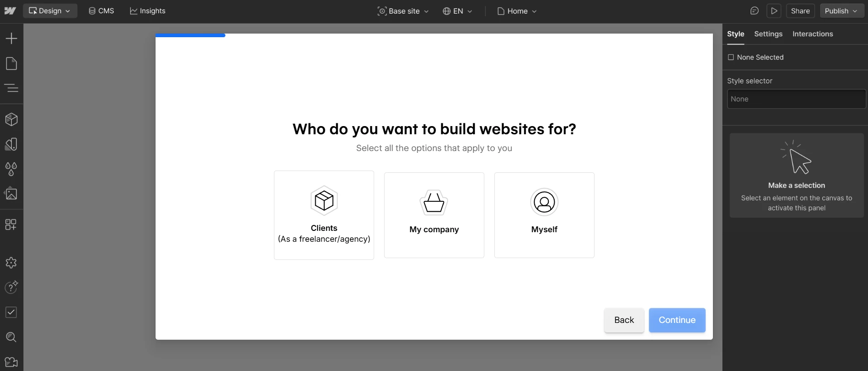
Task: Click the globe locale icon
Action: [x=447, y=11]
